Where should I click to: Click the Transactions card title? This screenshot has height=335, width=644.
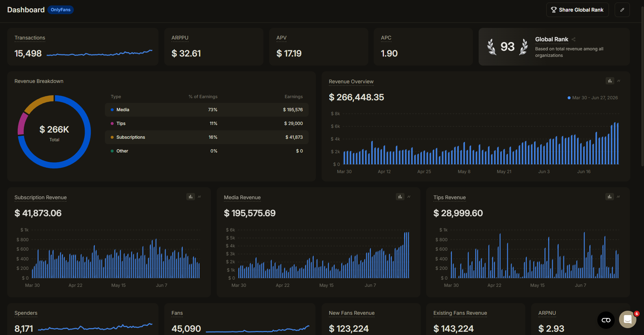30,38
